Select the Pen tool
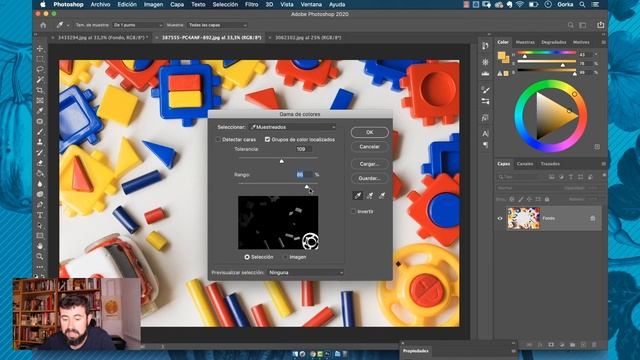Viewport: 640px width, 360px height. click(40, 204)
